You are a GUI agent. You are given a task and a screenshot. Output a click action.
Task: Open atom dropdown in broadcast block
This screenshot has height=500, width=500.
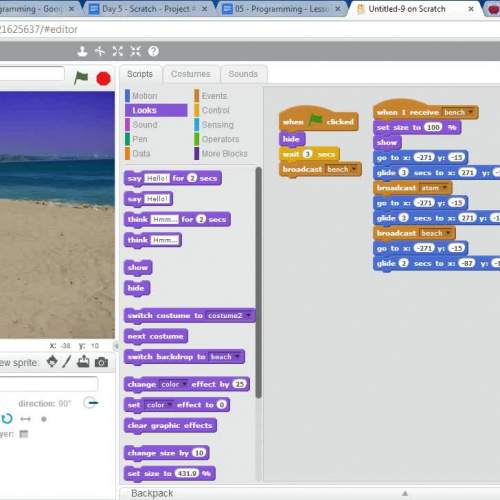(x=444, y=188)
